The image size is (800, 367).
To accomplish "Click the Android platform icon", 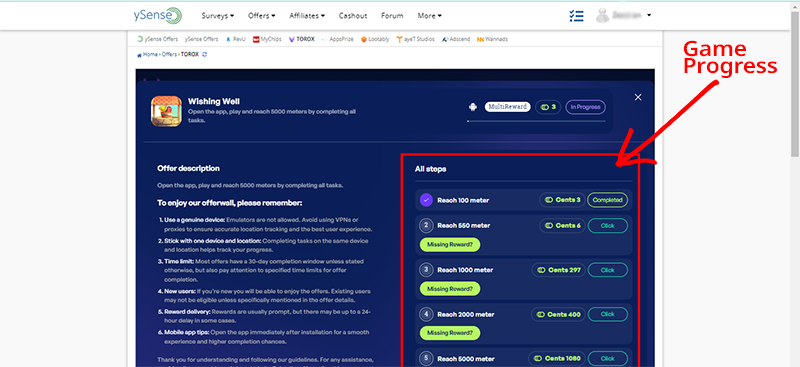I will [473, 107].
